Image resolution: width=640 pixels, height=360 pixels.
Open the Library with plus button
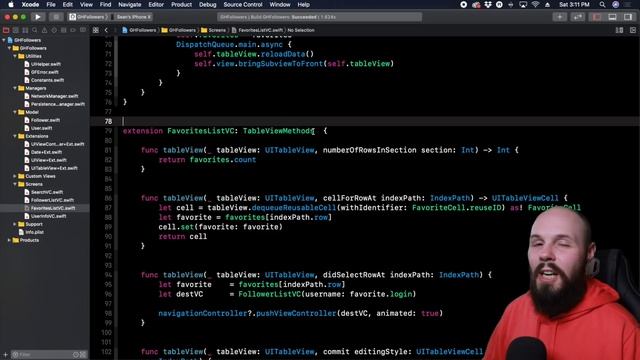tap(560, 17)
